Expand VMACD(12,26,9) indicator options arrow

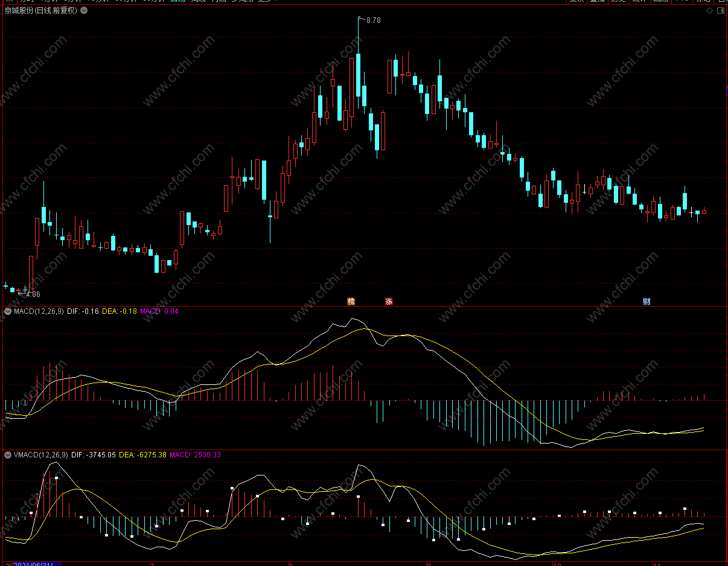[x=8, y=454]
